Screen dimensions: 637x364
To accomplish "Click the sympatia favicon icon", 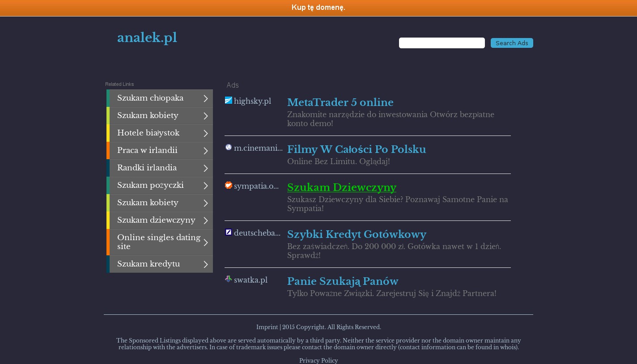I will pos(228,186).
